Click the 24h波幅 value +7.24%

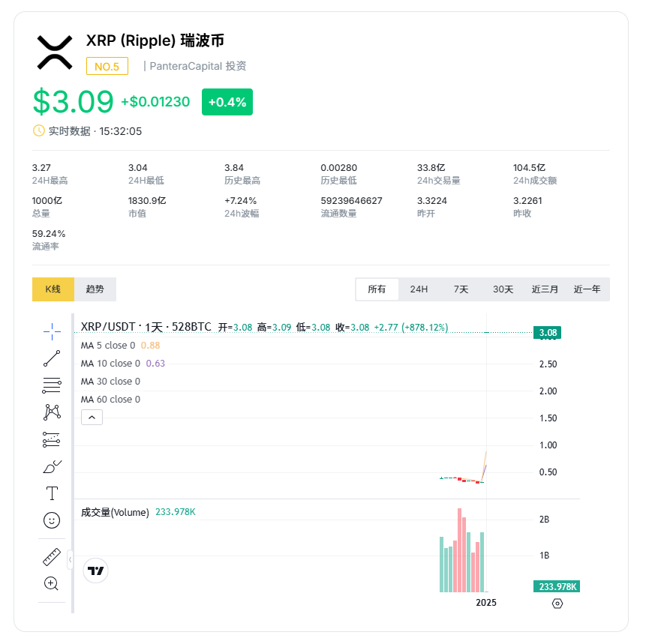coord(241,201)
